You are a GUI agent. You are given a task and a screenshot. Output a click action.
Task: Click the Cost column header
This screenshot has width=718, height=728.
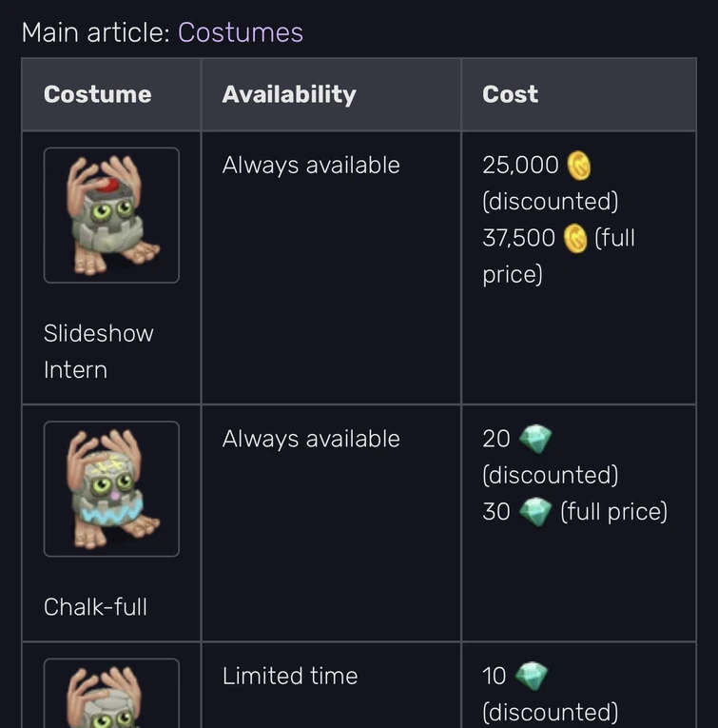tap(511, 94)
